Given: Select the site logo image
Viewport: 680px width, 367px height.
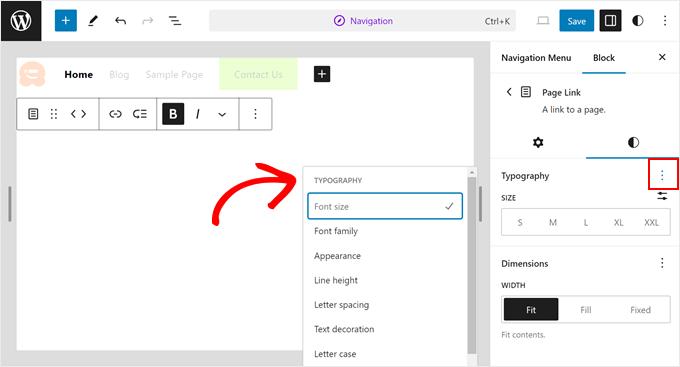Looking at the screenshot, I should coord(32,74).
